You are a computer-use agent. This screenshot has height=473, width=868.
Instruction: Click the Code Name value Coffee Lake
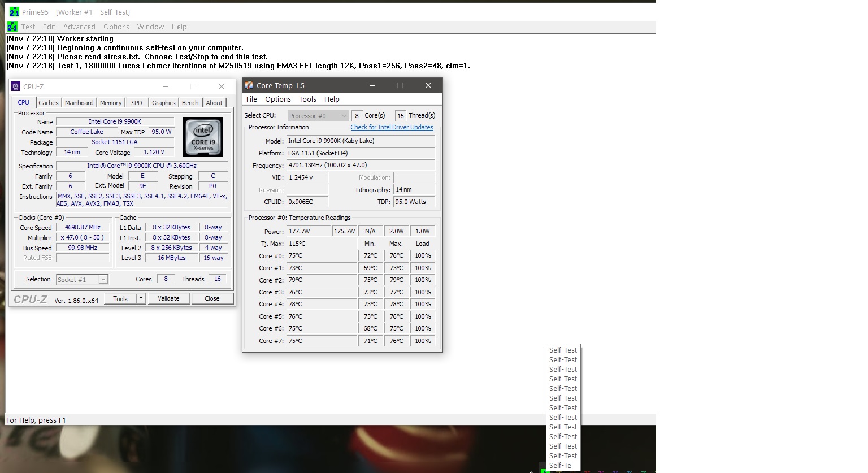[86, 132]
